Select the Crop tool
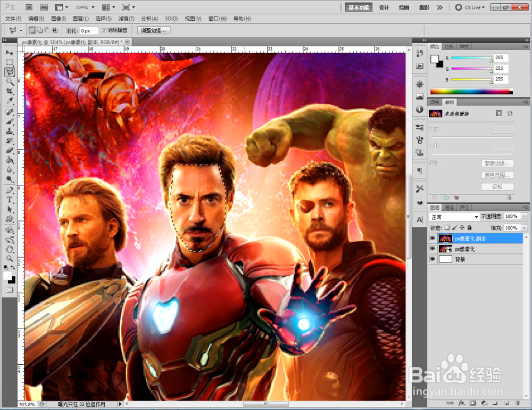 (x=10, y=91)
